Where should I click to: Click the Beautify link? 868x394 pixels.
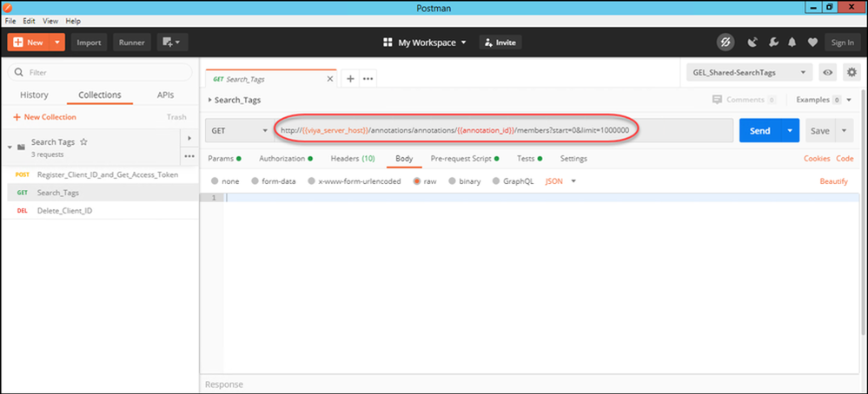click(833, 181)
